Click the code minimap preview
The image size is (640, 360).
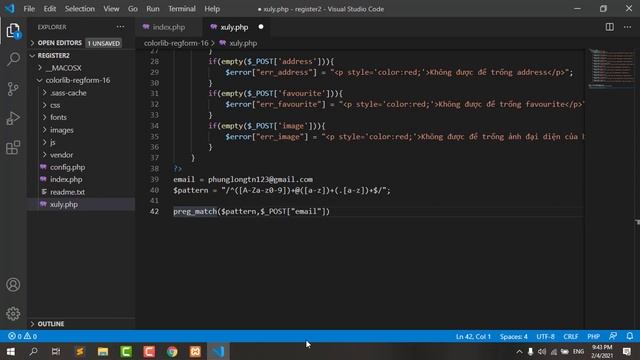click(611, 69)
